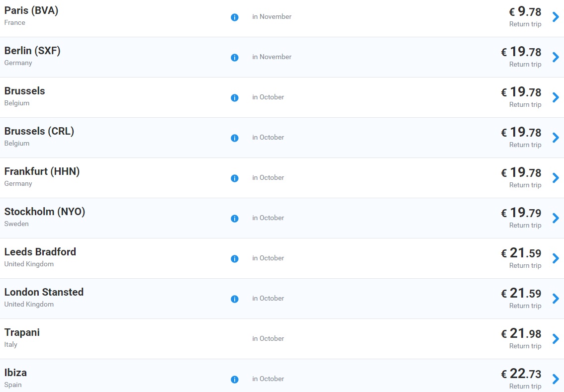Click London Stansted €21.59 return trip price
The width and height of the screenshot is (564, 392).
521,294
